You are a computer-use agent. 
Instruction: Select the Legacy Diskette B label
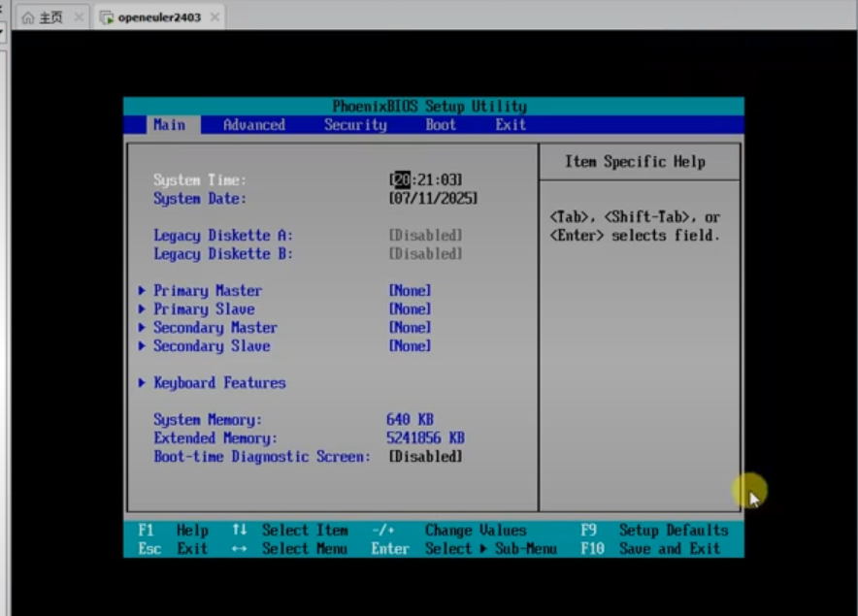(x=223, y=254)
